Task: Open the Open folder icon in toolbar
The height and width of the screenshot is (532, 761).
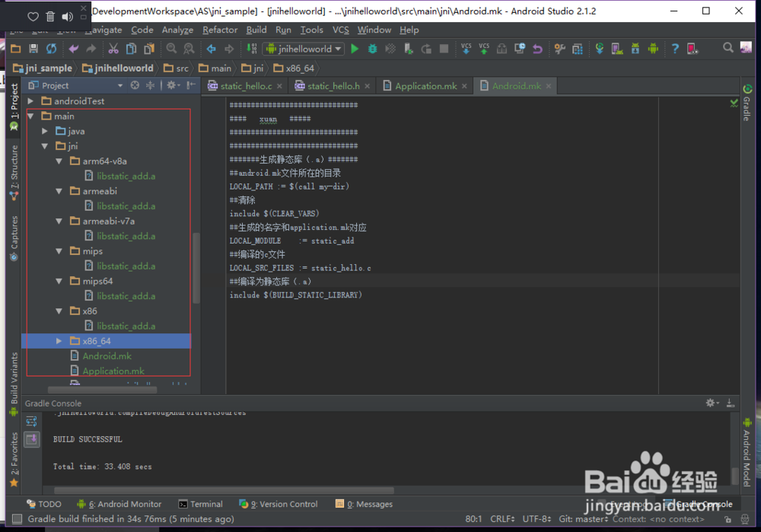Action: (x=15, y=49)
